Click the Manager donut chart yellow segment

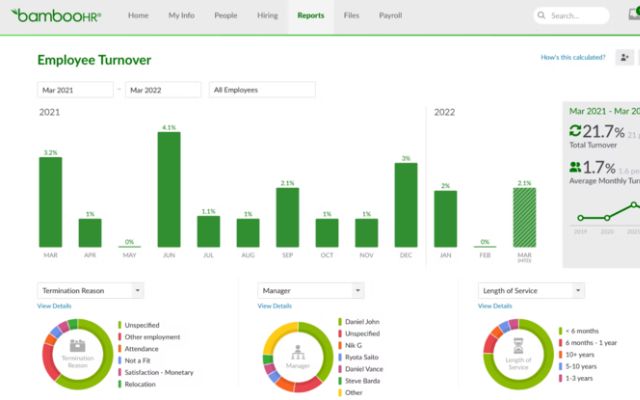point(276,336)
